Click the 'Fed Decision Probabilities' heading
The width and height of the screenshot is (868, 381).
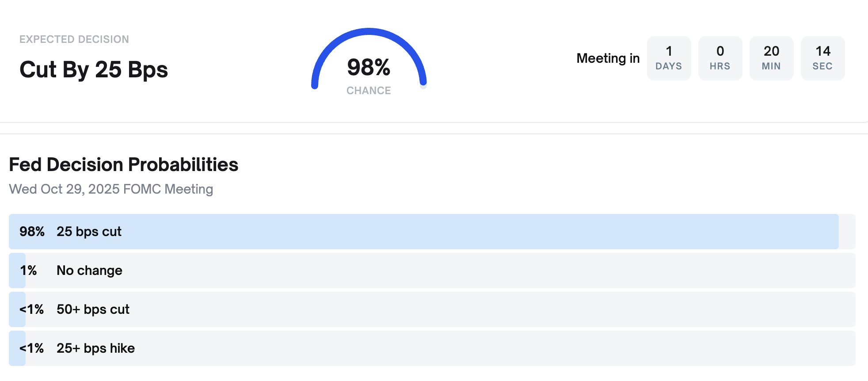[124, 165]
